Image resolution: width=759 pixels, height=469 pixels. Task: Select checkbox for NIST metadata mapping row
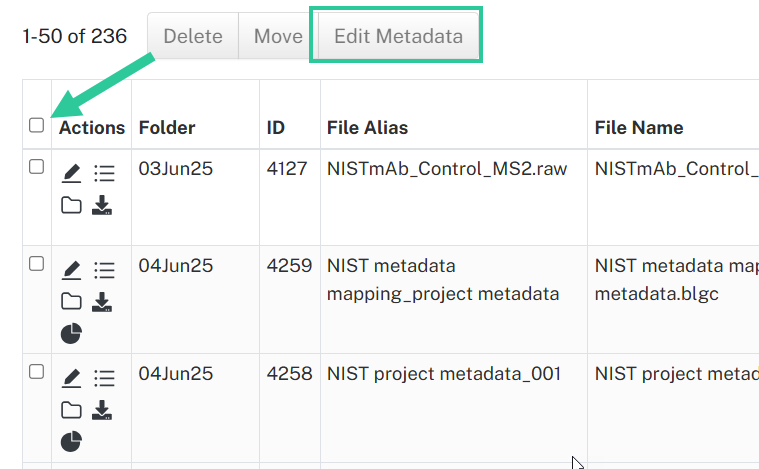[x=36, y=264]
